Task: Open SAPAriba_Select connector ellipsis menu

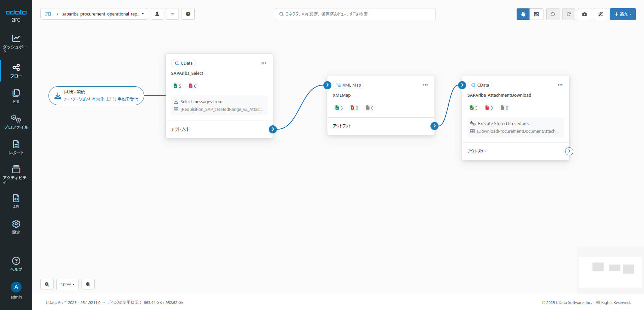Action: click(264, 63)
